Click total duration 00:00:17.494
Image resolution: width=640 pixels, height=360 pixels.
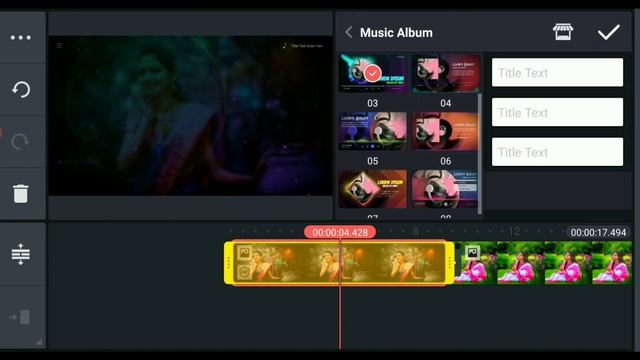598,232
